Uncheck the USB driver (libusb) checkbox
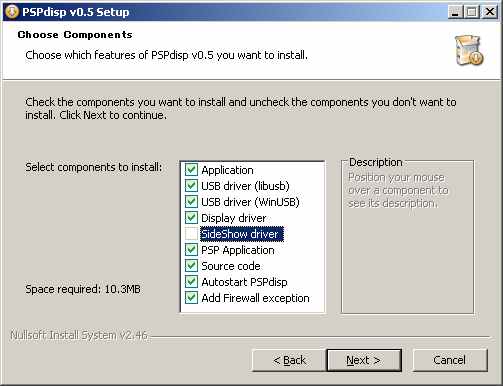 tap(191, 186)
